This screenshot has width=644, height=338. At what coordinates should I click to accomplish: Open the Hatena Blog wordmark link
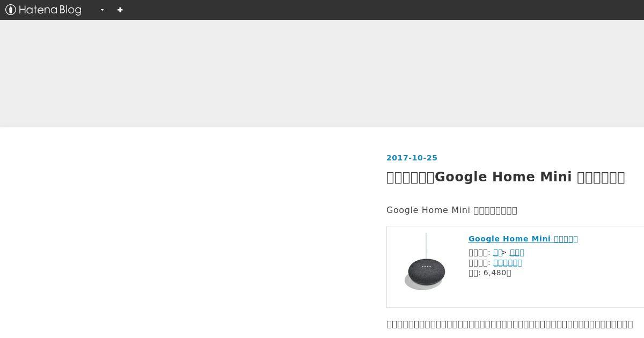(x=50, y=10)
